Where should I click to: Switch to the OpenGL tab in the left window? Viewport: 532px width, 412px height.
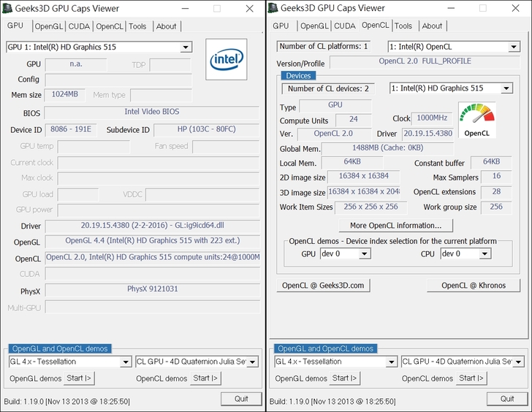(x=48, y=26)
